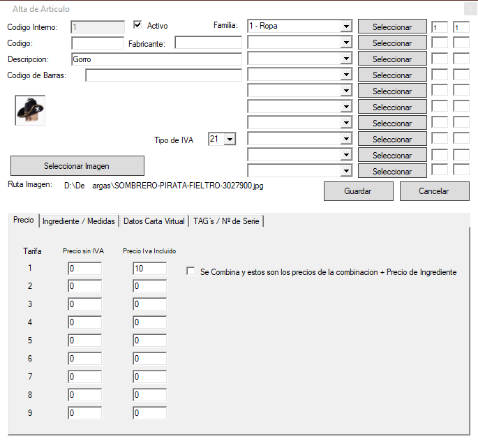Focus Tarifa 1 Precio Iva Incluido field showing 10
The width and height of the screenshot is (478, 448).
(149, 269)
